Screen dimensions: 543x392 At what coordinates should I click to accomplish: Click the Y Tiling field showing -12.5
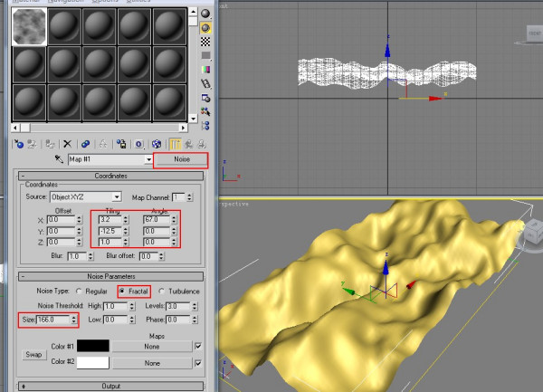tap(110, 231)
